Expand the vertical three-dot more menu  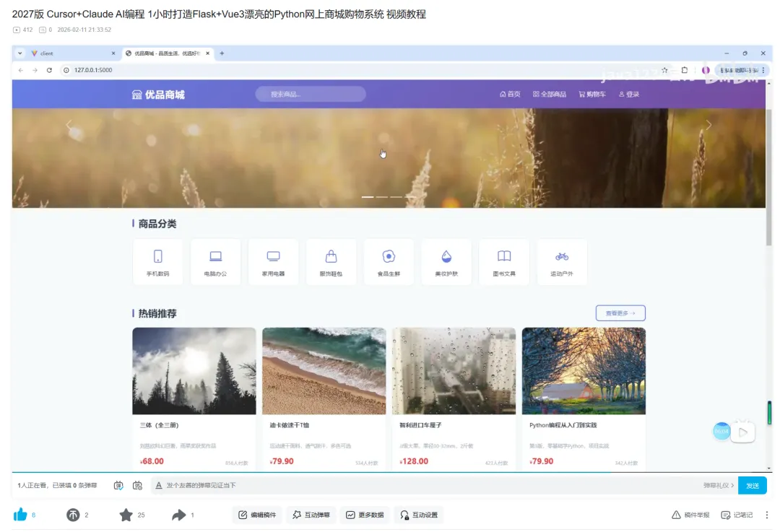[x=766, y=515]
